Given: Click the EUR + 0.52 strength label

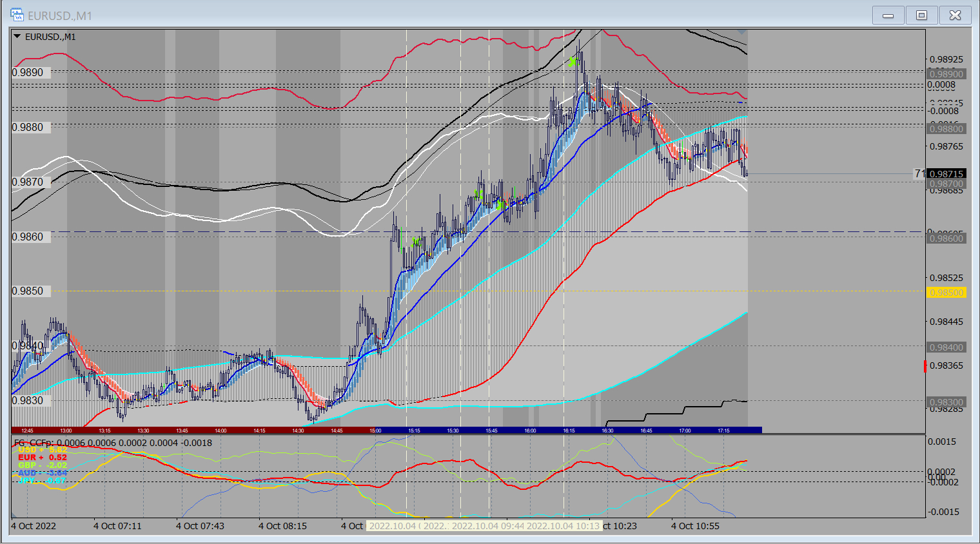Looking at the screenshot, I should pyautogui.click(x=42, y=458).
